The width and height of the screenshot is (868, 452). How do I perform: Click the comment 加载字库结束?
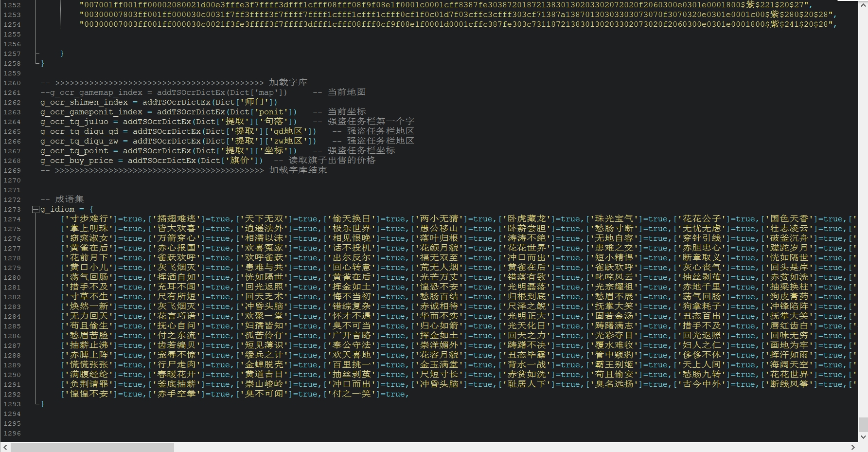coord(298,170)
